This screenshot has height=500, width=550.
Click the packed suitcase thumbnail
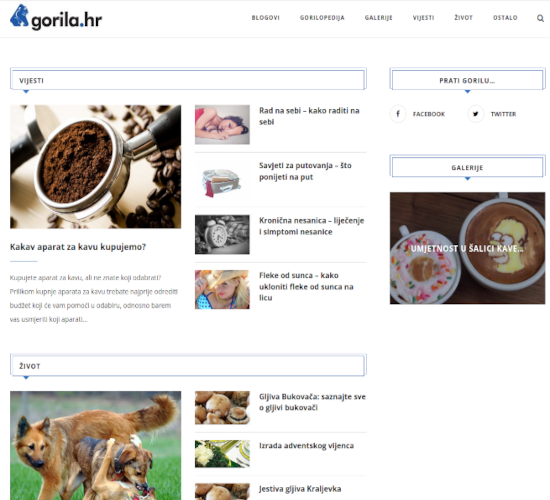click(222, 180)
